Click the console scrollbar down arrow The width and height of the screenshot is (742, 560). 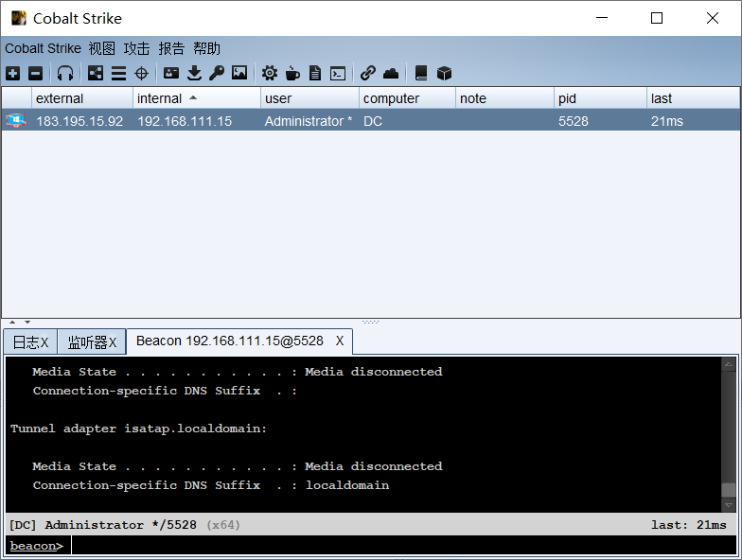729,505
